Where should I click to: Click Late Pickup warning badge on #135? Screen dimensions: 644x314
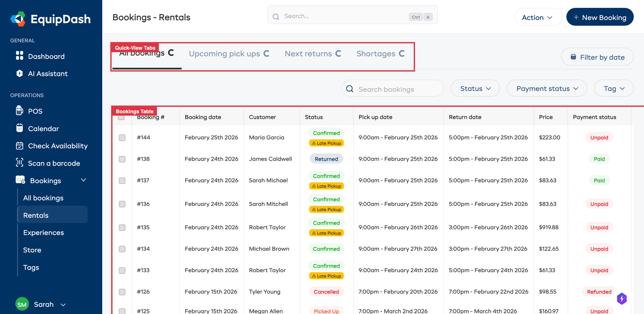pos(326,233)
